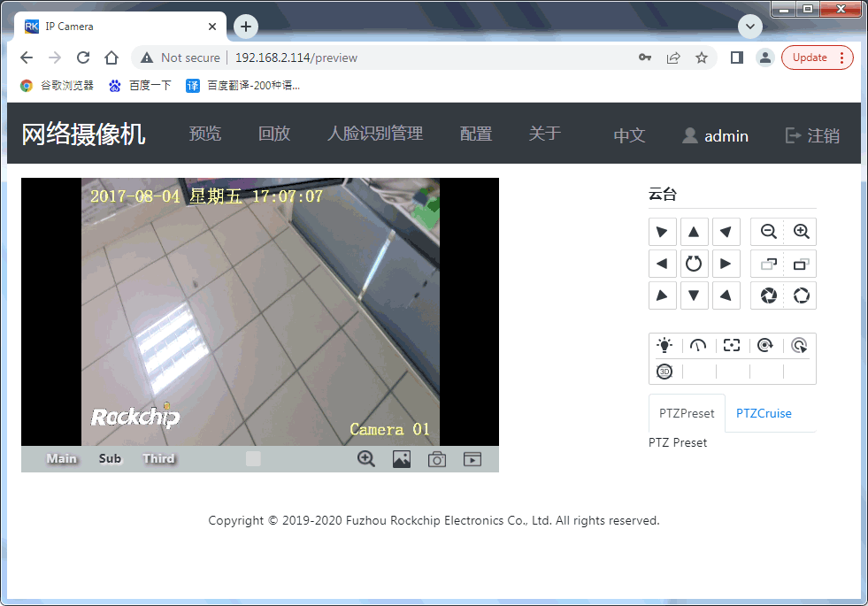Go to the 回放 playback page

pyautogui.click(x=274, y=134)
